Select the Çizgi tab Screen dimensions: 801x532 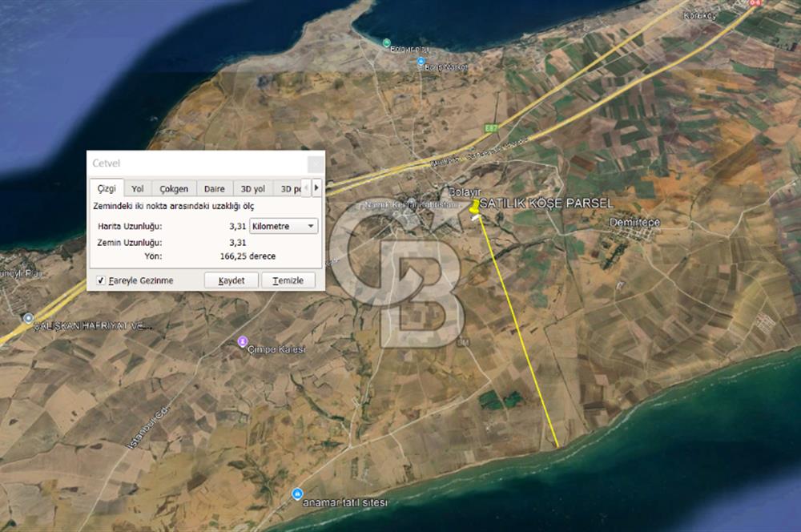pyautogui.click(x=107, y=188)
